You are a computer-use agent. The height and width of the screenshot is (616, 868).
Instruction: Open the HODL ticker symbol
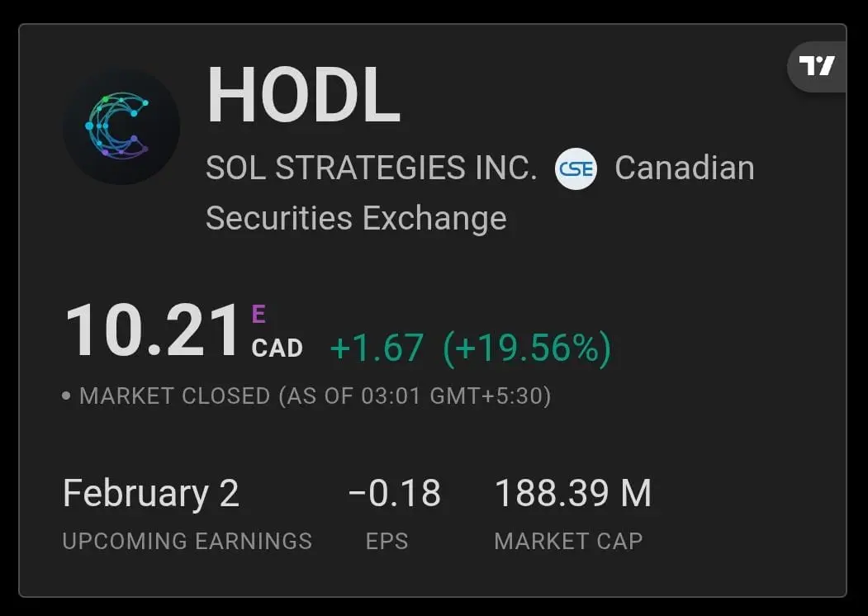click(303, 95)
